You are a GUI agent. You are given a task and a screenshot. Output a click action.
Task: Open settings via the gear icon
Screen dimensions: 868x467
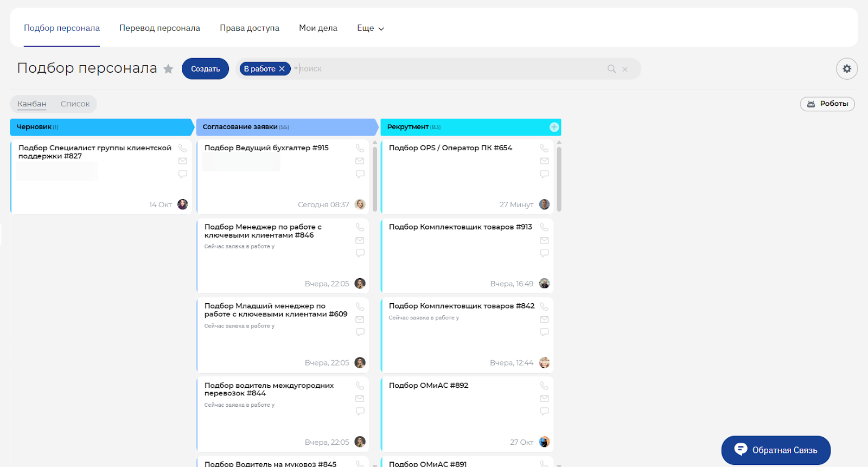pyautogui.click(x=846, y=69)
